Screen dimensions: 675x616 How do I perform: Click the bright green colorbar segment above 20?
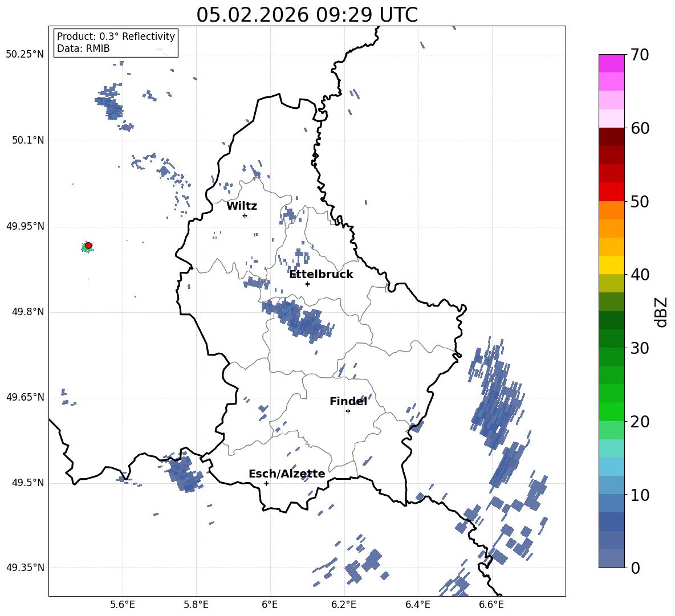tap(611, 411)
